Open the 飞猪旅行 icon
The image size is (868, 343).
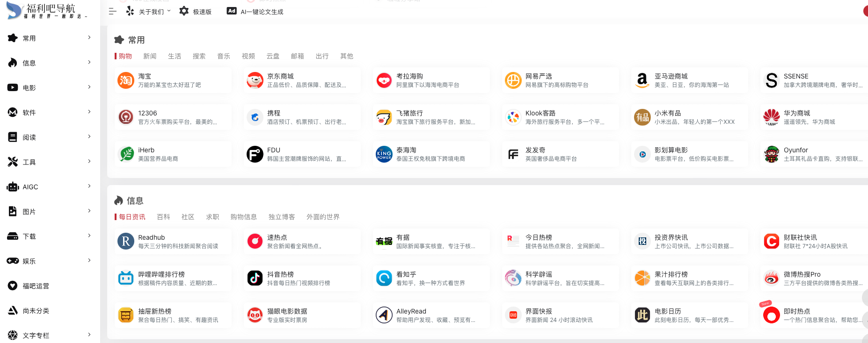tap(384, 117)
